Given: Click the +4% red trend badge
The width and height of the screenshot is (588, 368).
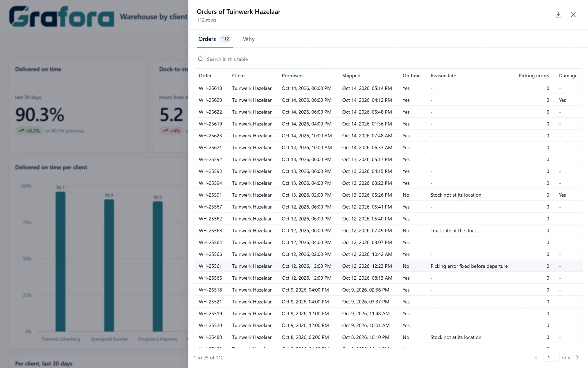Looking at the screenshot, I should tap(171, 131).
